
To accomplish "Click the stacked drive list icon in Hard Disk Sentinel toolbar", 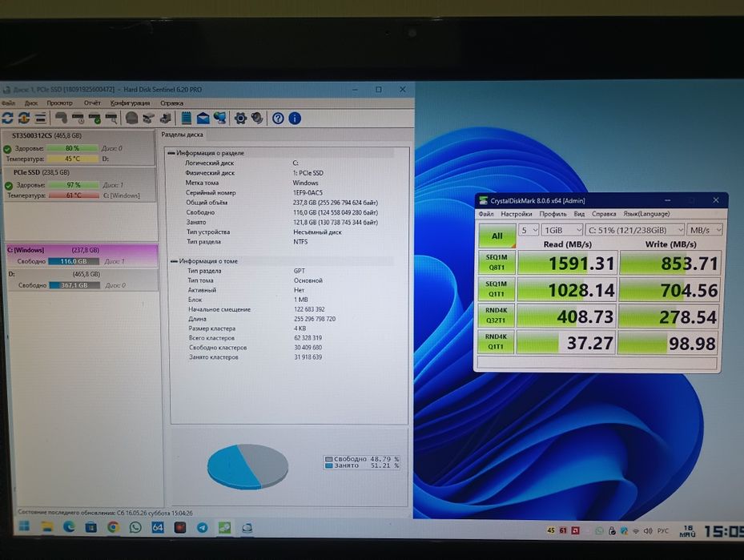I will pyautogui.click(x=40, y=119).
